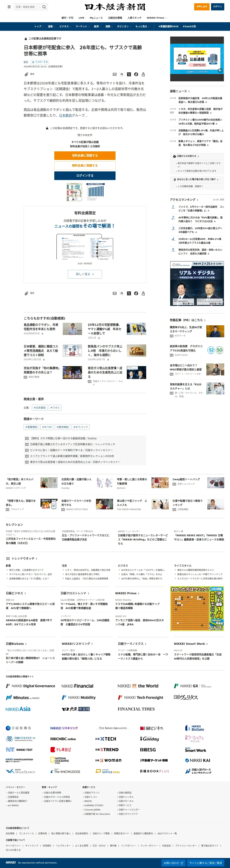Click the 詳しく見る button under Ask! NIKKEI

pos(85,274)
